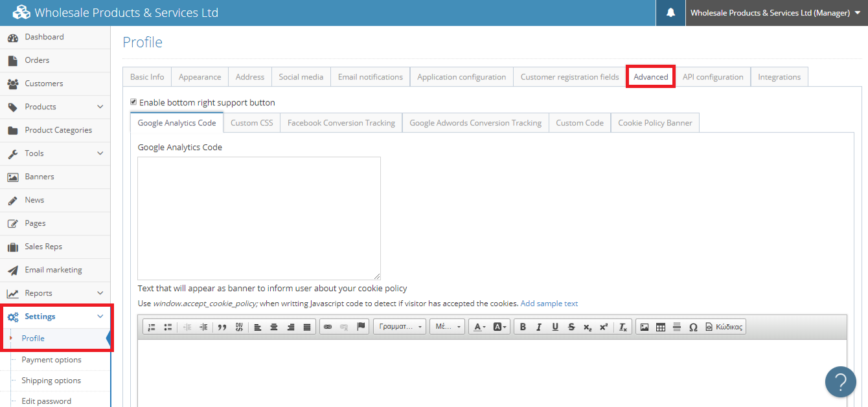The height and width of the screenshot is (407, 868).
Task: Insert a special character with the Omega icon
Action: pos(692,327)
